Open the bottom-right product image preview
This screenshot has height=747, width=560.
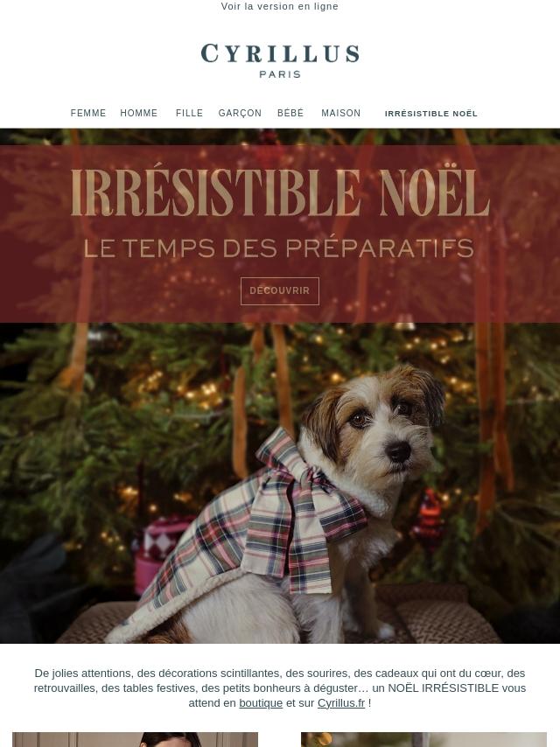[423, 739]
